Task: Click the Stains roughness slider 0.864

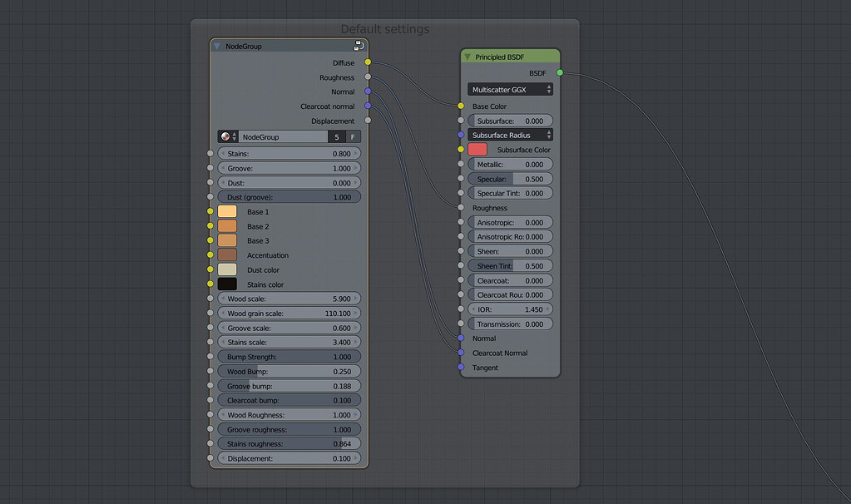Action: pos(289,444)
